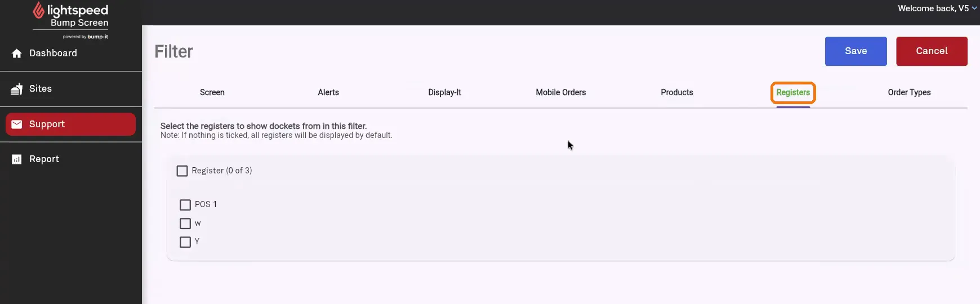Open the Report menu item label
The height and width of the screenshot is (304, 980).
pos(44,159)
